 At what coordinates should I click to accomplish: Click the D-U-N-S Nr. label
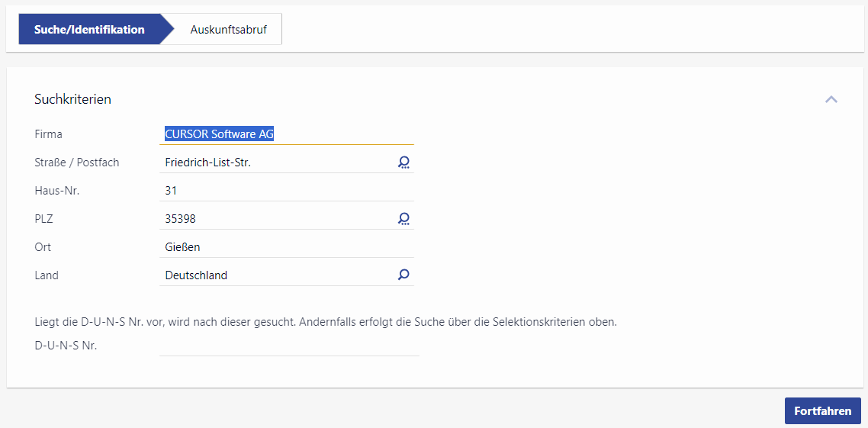click(66, 346)
